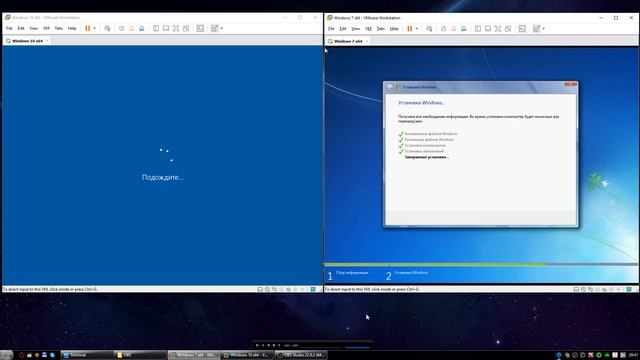
Task: Switch to Windows 10 x64 VMware taskbar button
Action: [247, 355]
